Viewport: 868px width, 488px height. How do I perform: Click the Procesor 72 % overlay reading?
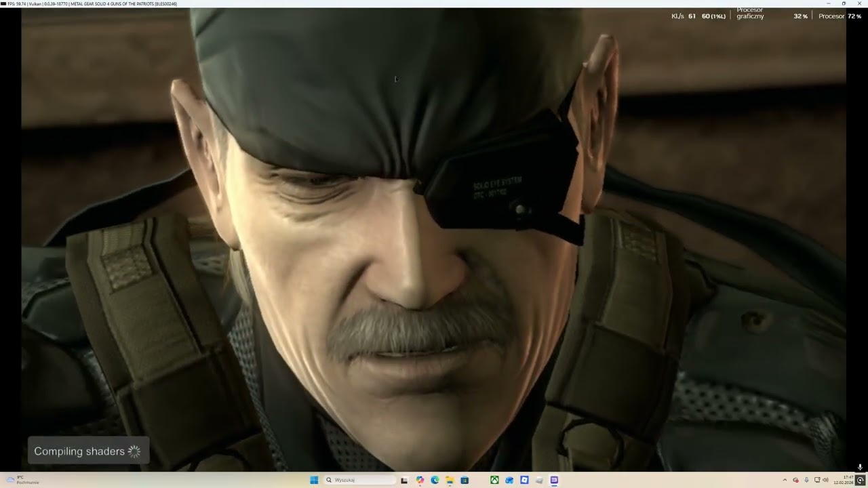pyautogui.click(x=840, y=16)
